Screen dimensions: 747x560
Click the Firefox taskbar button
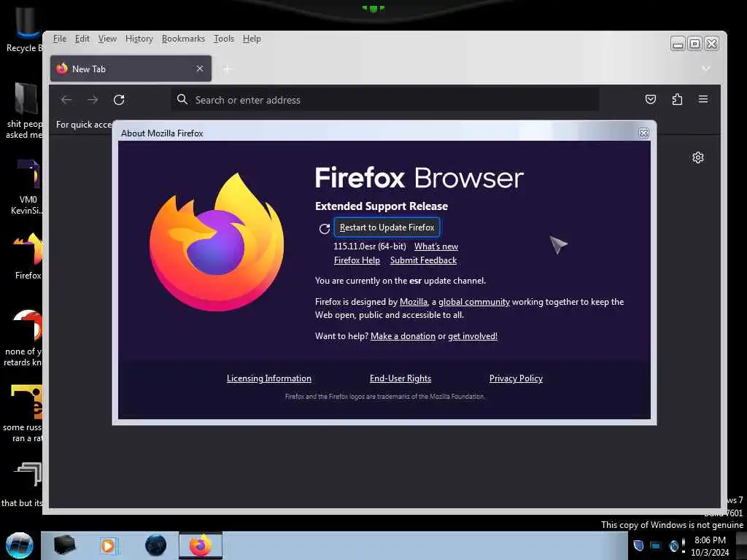click(201, 545)
